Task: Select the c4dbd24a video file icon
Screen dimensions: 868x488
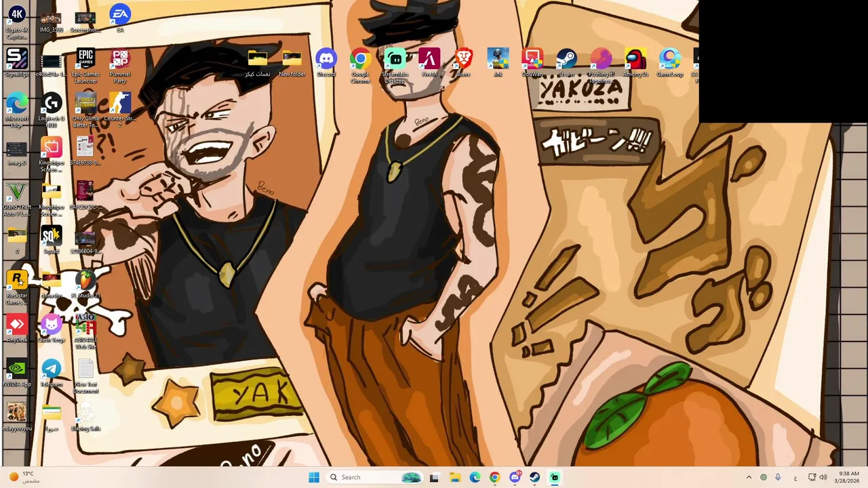Action: click(52, 62)
